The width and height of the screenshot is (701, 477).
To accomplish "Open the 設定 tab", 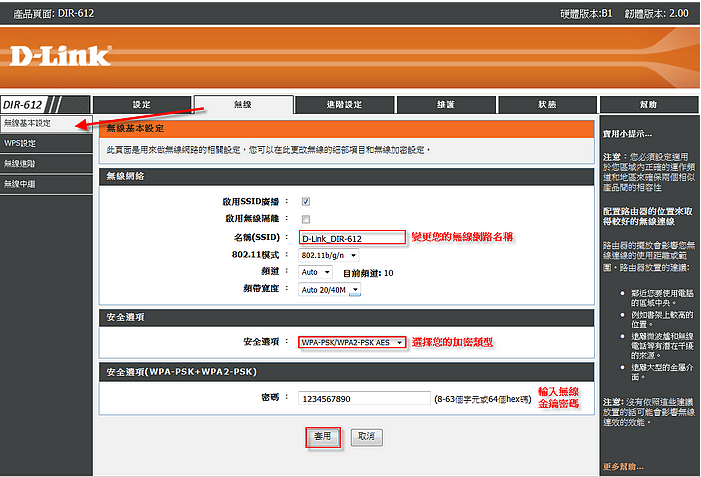I will [x=142, y=105].
